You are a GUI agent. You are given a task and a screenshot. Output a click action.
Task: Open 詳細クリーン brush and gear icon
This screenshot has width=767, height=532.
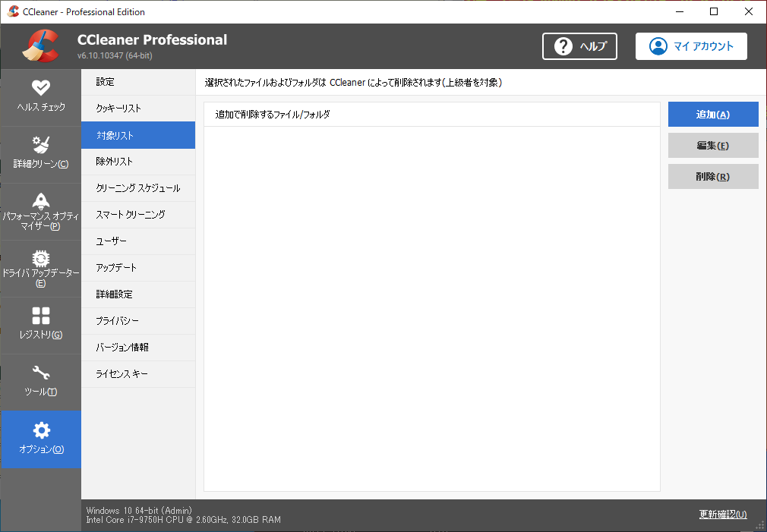point(40,145)
